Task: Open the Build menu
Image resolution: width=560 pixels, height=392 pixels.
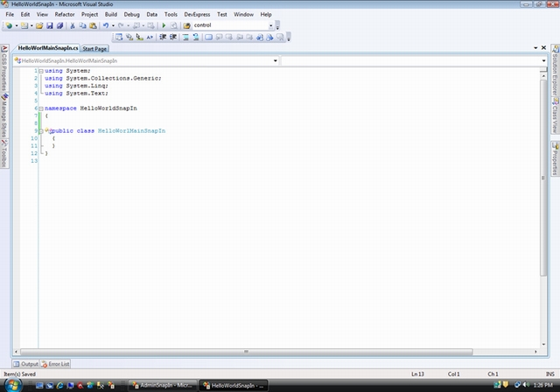Action: tap(111, 14)
